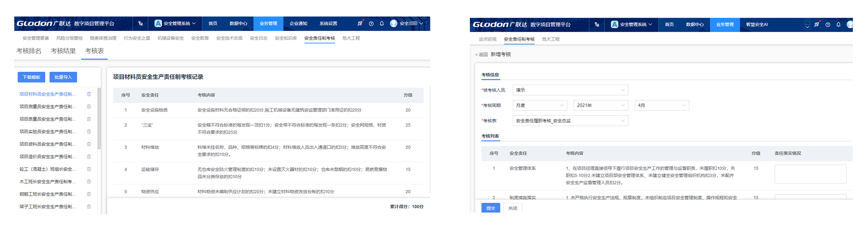The height and width of the screenshot is (234, 868).
Task: Open the 企业通知 menu item
Action: 298,24
